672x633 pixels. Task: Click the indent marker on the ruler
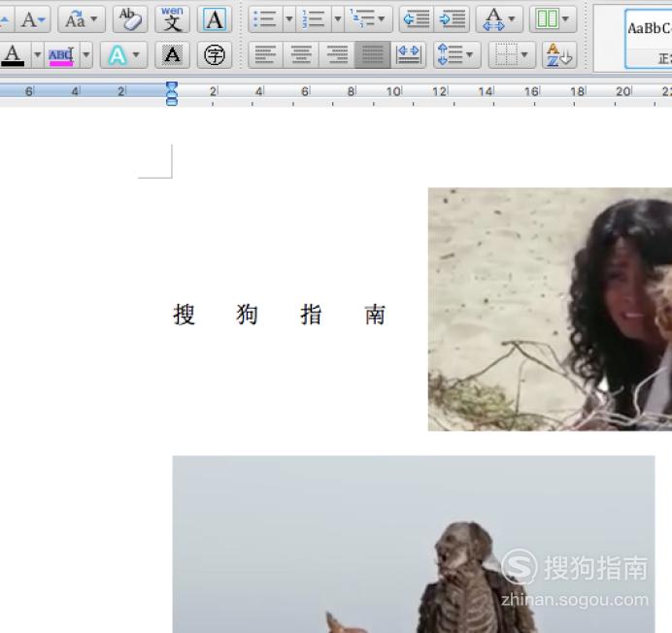click(x=172, y=93)
